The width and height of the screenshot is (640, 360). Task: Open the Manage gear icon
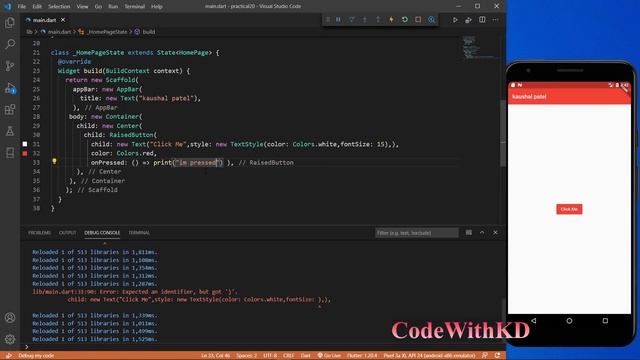point(10,339)
